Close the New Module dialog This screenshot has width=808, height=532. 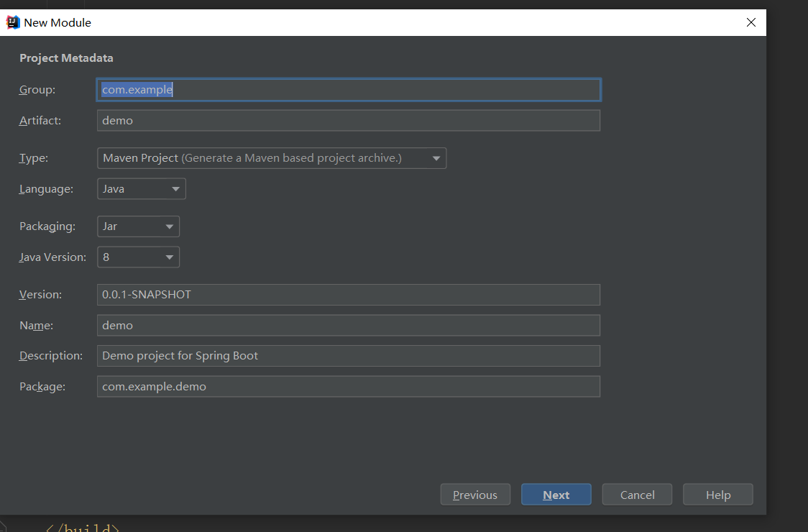(x=750, y=22)
